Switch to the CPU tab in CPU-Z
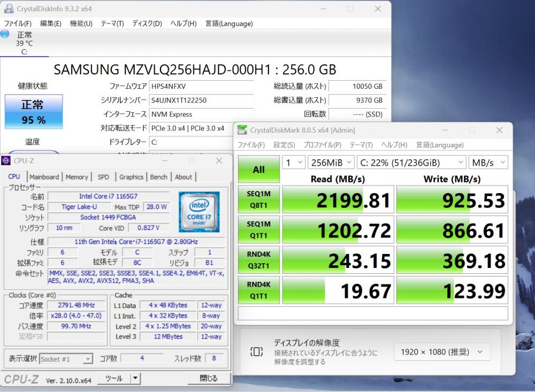Screen dimensions: 535x392 click(x=14, y=176)
